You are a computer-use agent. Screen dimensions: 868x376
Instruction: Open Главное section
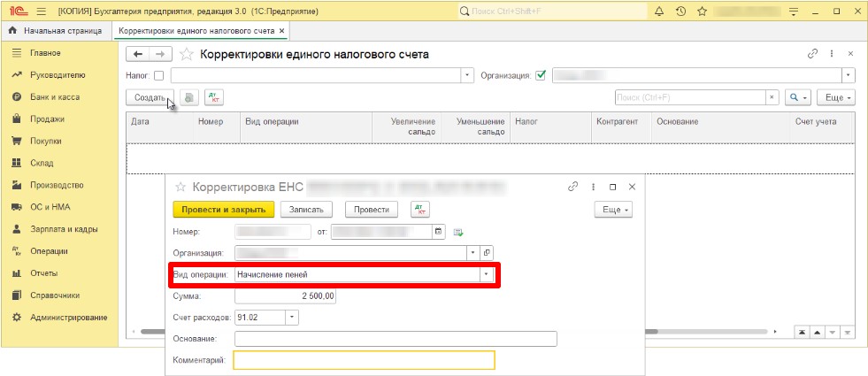45,53
